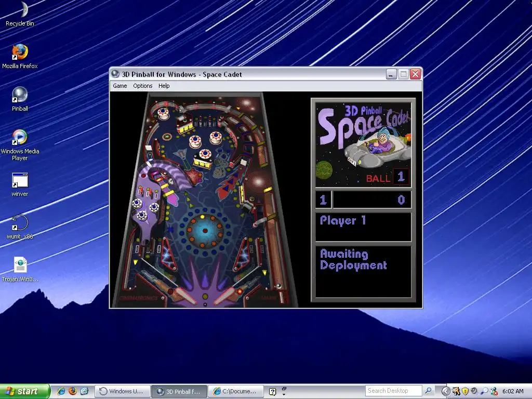Launch Firefox from Quick Launch
This screenshot has height=399, width=532.
tap(73, 391)
